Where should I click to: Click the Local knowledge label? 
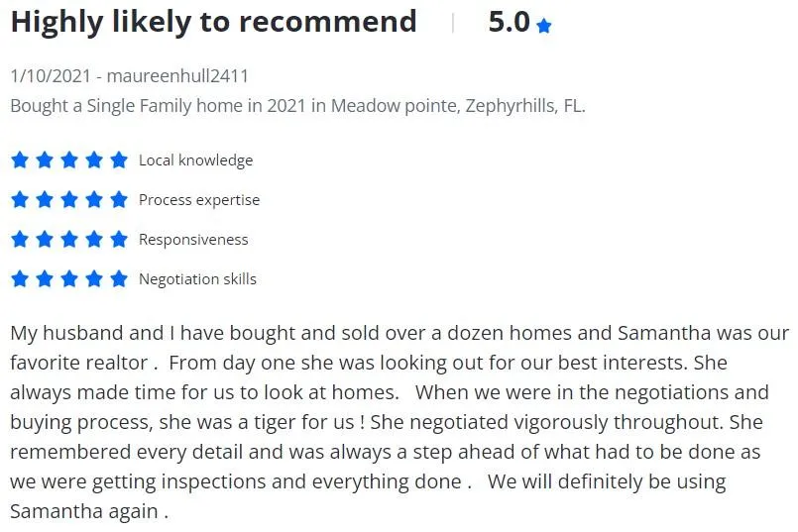pyautogui.click(x=196, y=160)
